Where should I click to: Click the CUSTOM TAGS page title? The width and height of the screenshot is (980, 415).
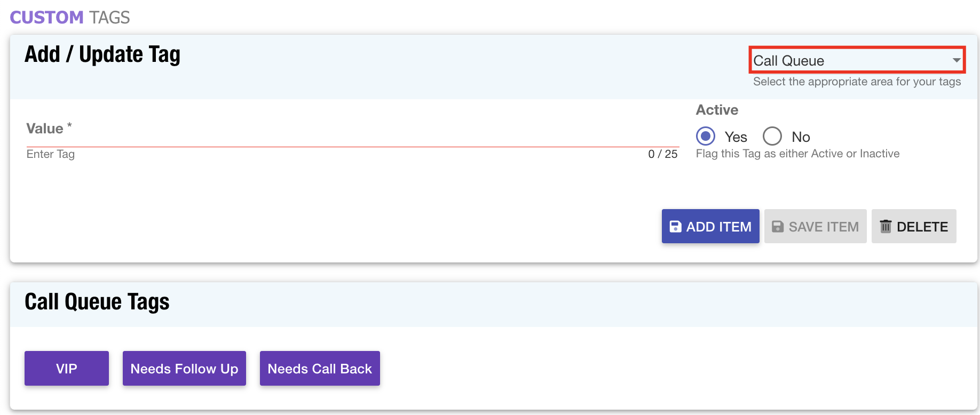click(x=70, y=18)
